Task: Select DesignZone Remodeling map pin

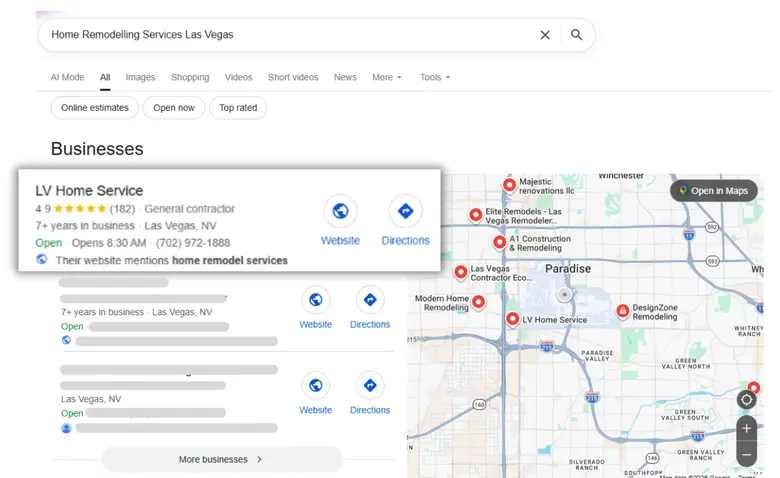Action: [622, 311]
